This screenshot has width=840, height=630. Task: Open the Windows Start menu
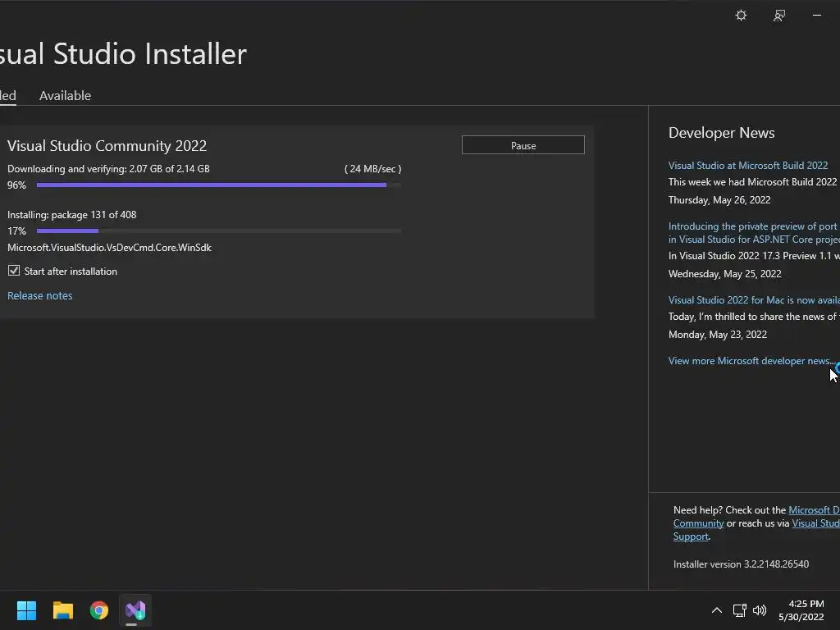click(x=26, y=610)
